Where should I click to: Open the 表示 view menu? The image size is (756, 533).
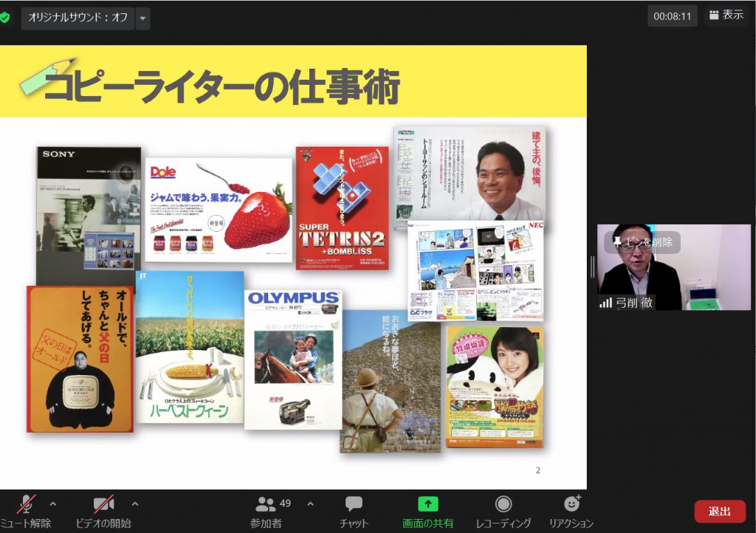[726, 16]
